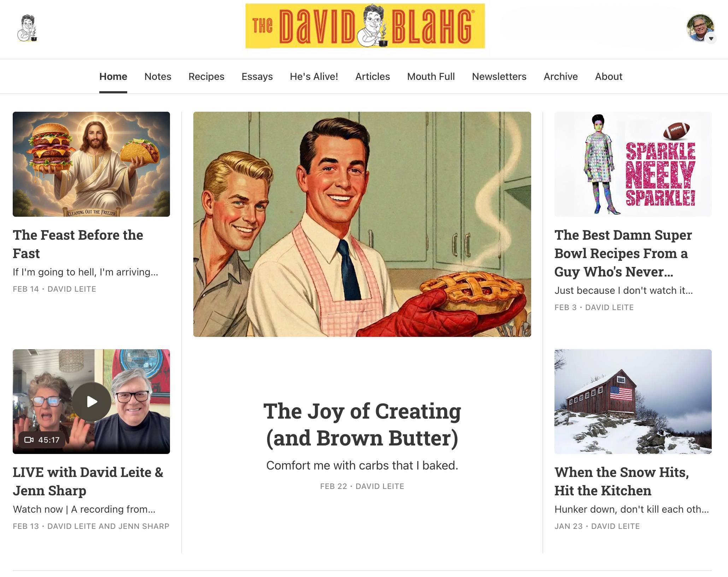The width and height of the screenshot is (728, 577).
Task: Open the He's Alive! tab
Action: click(x=314, y=76)
